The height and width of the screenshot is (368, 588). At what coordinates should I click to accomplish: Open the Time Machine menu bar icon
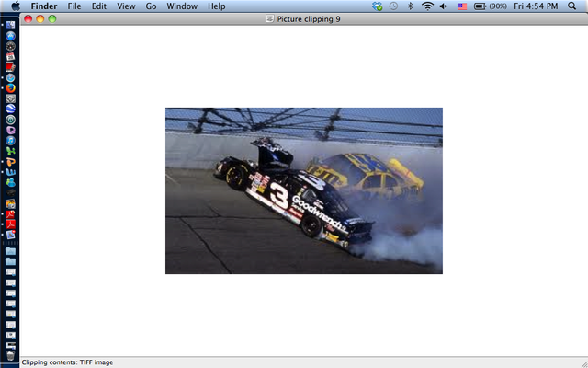(x=393, y=6)
